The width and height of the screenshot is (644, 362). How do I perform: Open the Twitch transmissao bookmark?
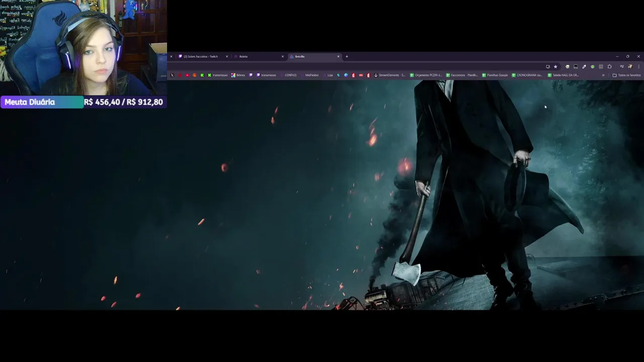tap(266, 75)
